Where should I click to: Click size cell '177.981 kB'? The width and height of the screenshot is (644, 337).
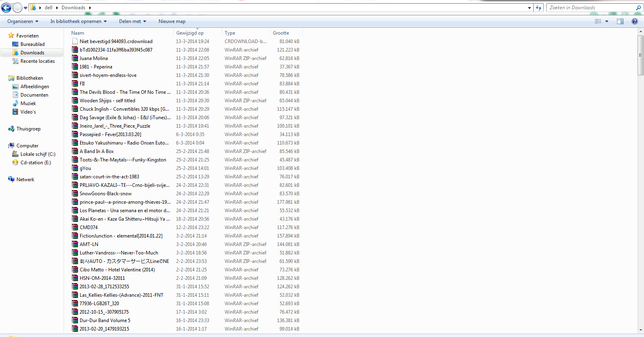click(x=288, y=202)
